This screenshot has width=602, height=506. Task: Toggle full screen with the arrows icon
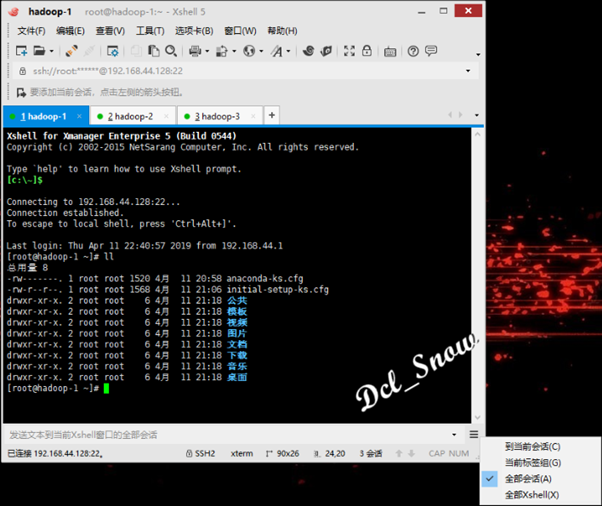349,51
